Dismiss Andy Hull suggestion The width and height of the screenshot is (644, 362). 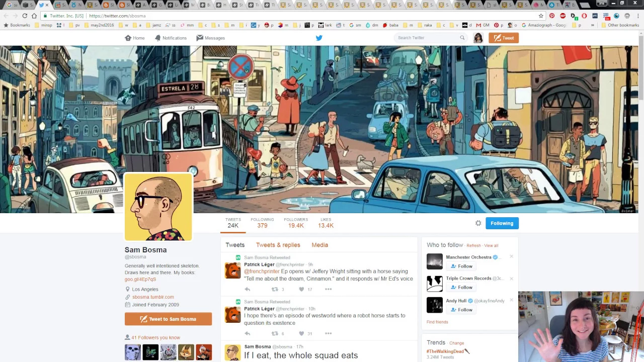click(x=511, y=300)
